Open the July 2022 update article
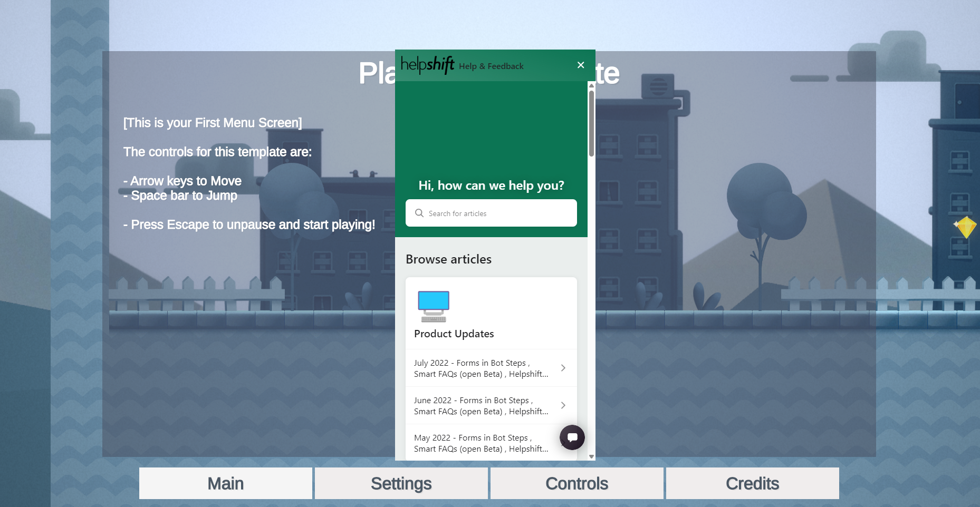The height and width of the screenshot is (507, 980). 481,368
